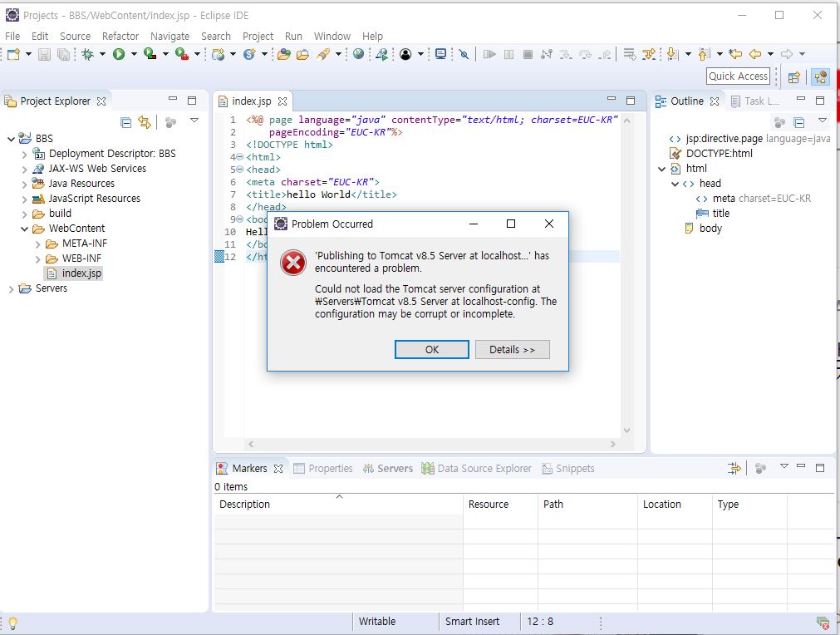Click the Resume debug toolbar icon
Viewport: 840px width, 635px height.
tap(489, 54)
